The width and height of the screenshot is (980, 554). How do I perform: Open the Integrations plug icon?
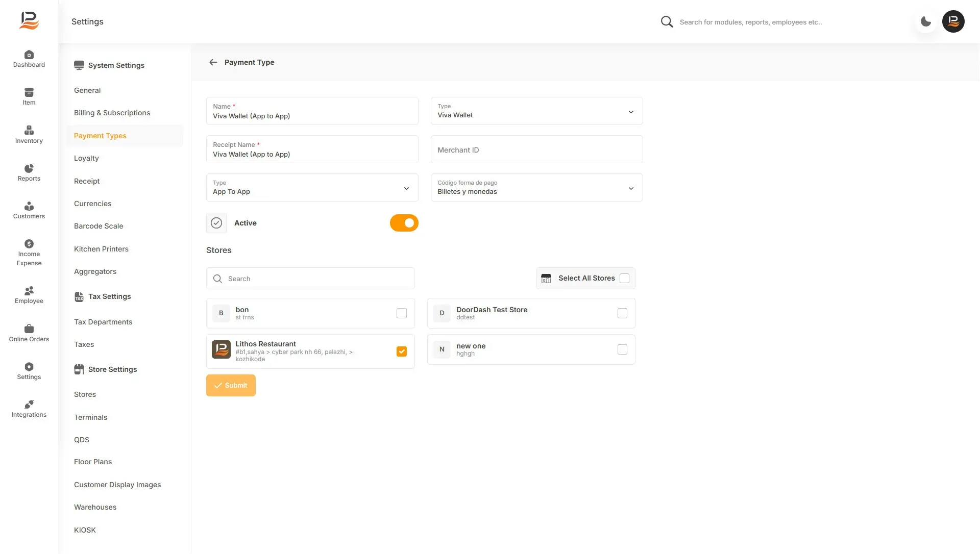click(29, 405)
